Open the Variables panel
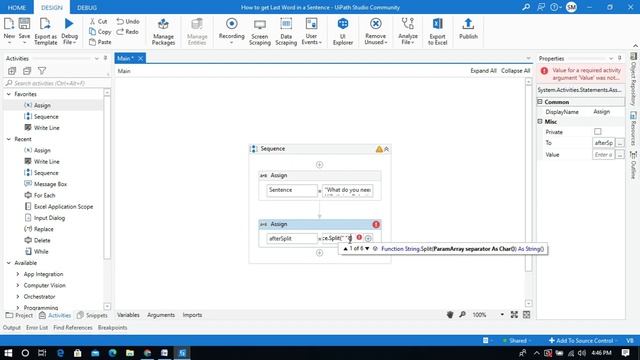The height and width of the screenshot is (360, 640). tap(128, 315)
